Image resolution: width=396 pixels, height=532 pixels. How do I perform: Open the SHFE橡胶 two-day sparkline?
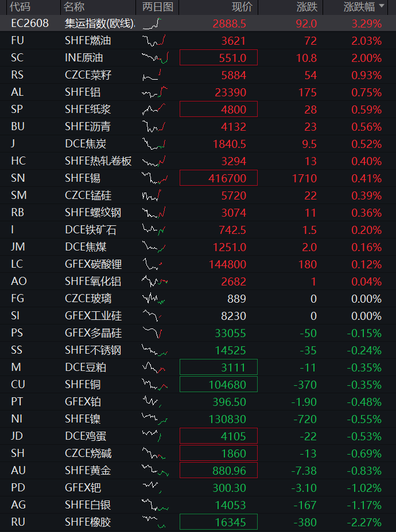(x=153, y=522)
